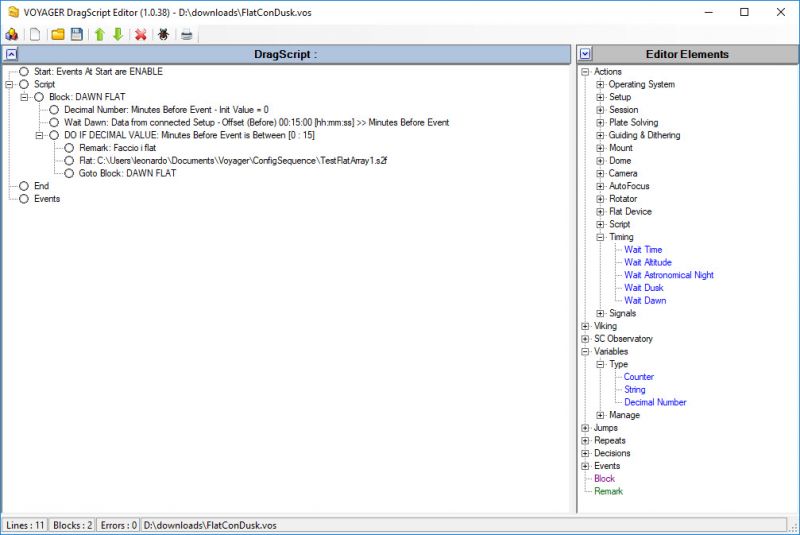Click the new blank document toolbar icon
Screen dimensions: 800x535
35,34
